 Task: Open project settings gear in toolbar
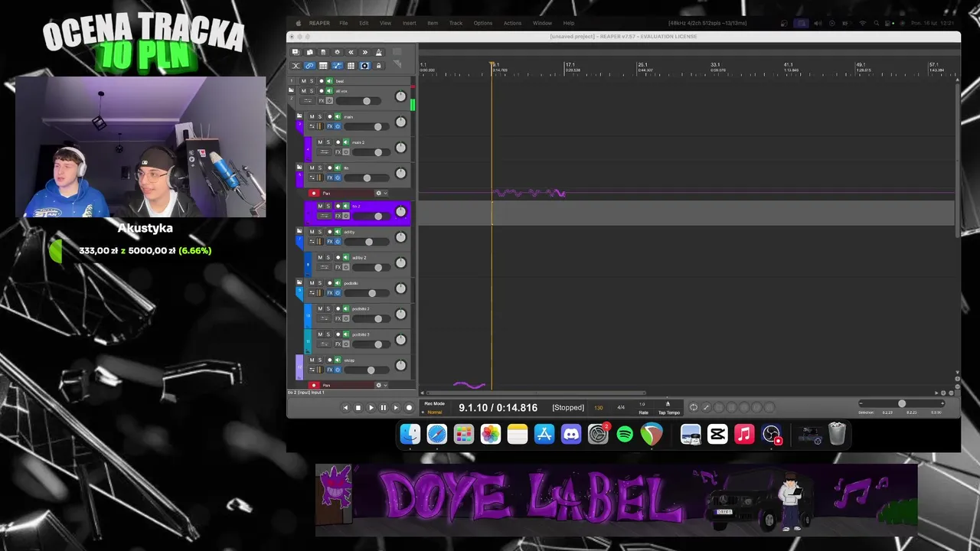pos(337,52)
